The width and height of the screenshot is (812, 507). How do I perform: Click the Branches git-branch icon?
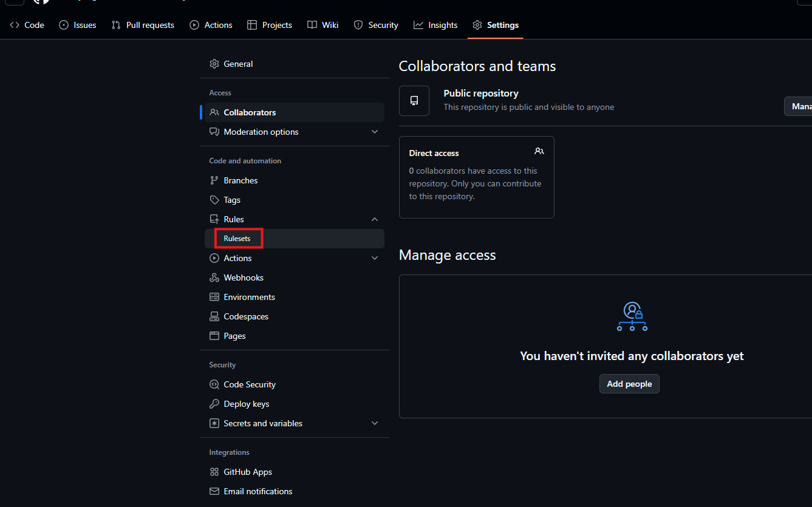click(214, 180)
